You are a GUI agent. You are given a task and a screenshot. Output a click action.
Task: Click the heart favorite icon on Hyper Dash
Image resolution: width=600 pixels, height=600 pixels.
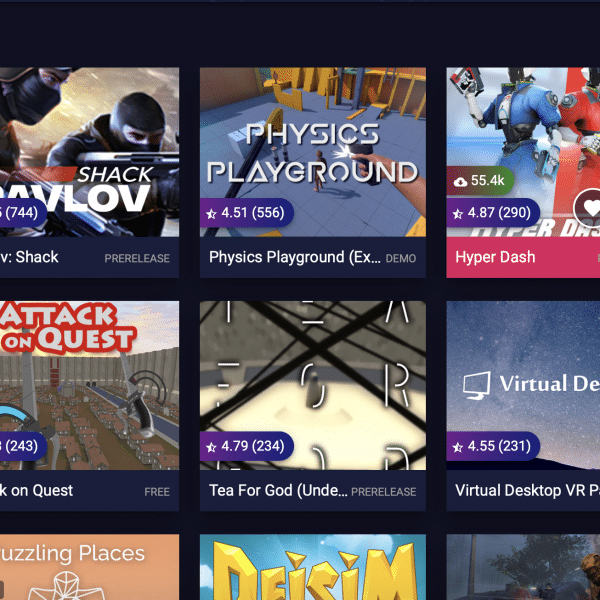point(588,208)
